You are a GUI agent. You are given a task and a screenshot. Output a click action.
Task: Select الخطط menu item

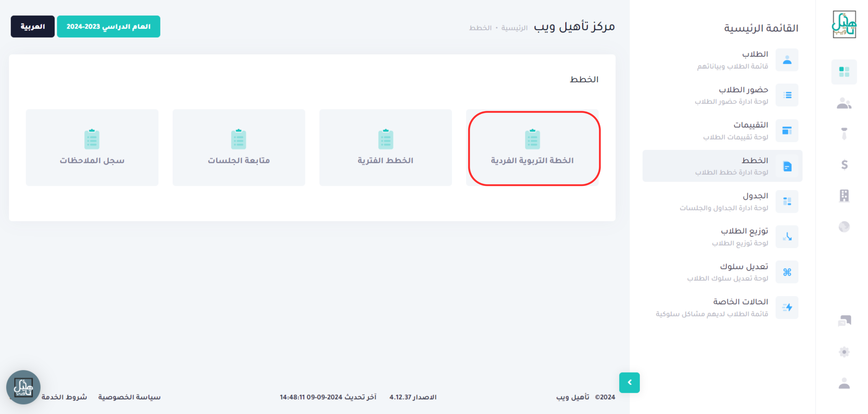[722, 166]
